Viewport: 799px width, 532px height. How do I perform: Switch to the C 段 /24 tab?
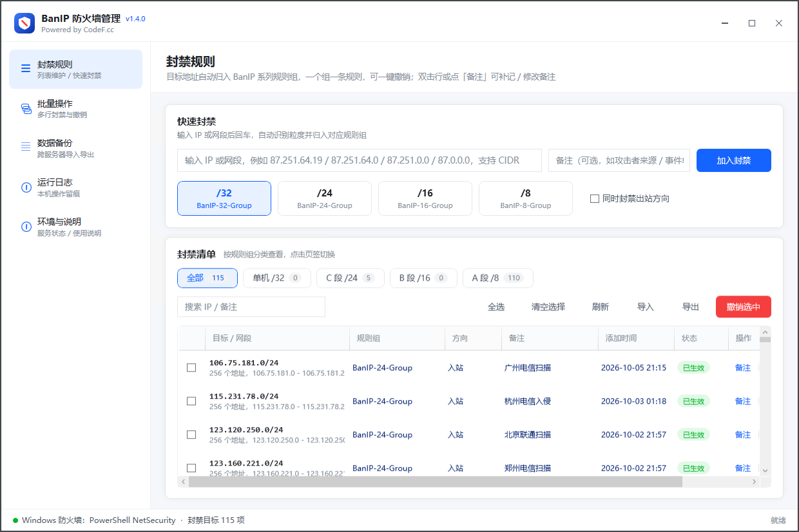pos(351,278)
